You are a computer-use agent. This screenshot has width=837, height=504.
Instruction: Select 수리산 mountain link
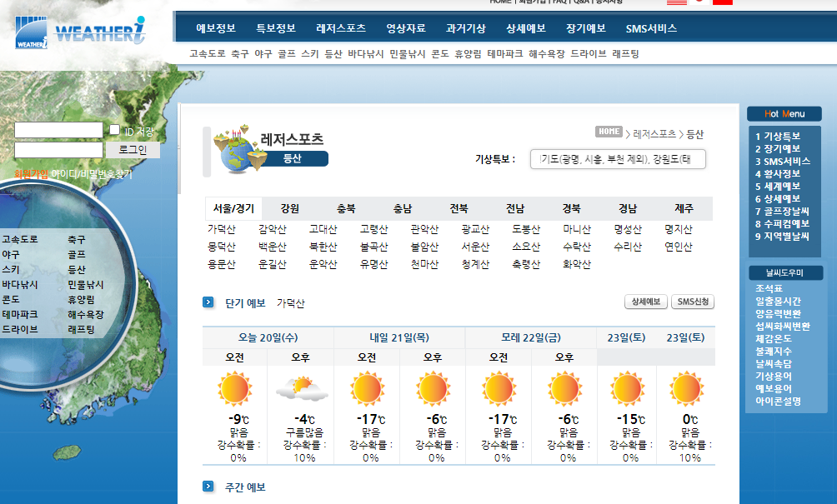[628, 247]
